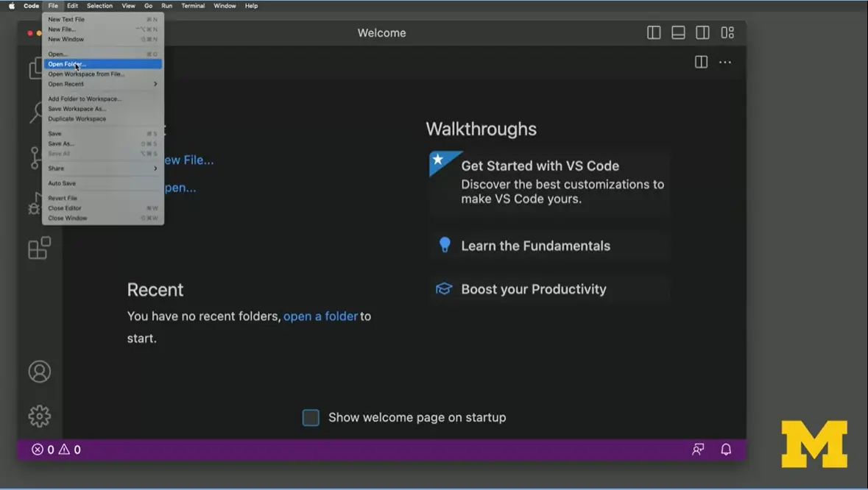Toggle the Panel layout visibility icon
The width and height of the screenshot is (868, 490).
tap(677, 32)
